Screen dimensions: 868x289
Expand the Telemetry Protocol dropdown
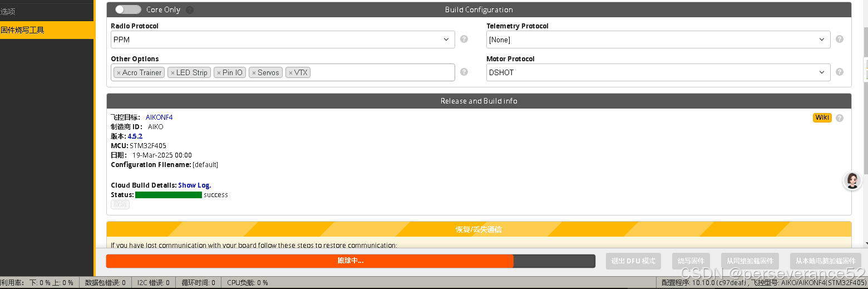coord(658,40)
